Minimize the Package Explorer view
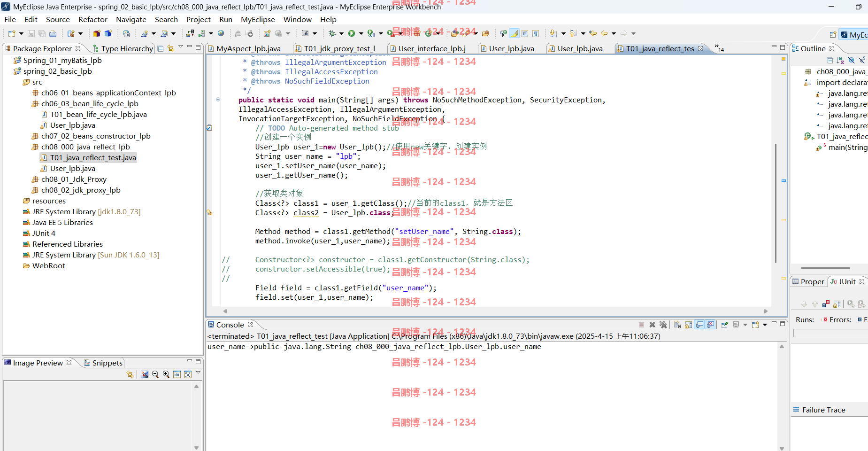This screenshot has width=868, height=451. point(190,47)
